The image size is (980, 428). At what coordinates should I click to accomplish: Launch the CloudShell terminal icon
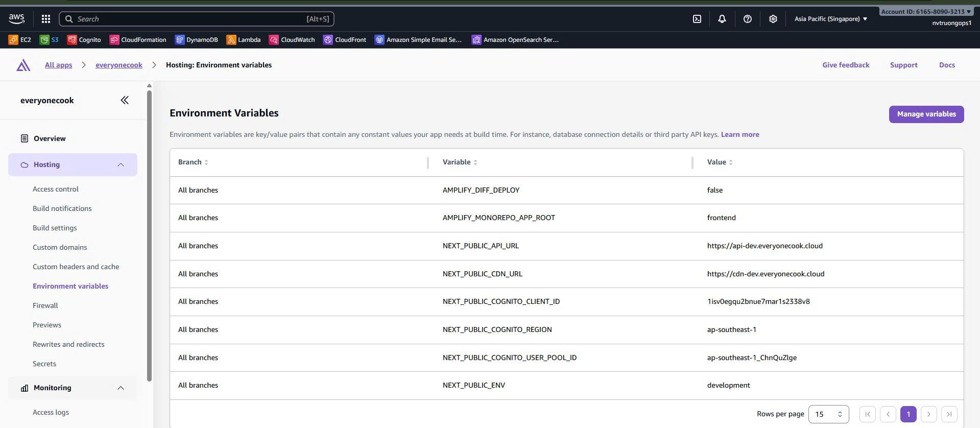pyautogui.click(x=697, y=19)
